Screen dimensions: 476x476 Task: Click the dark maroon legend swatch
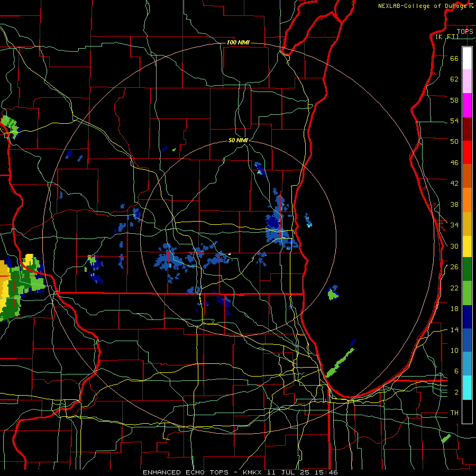pyautogui.click(x=467, y=129)
